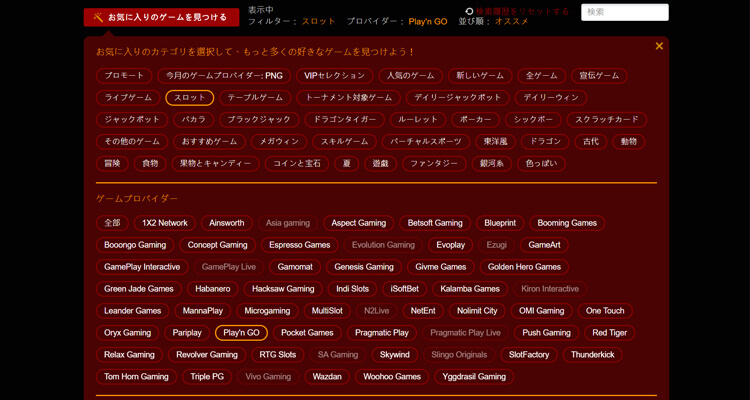Select the ブラックジャック category
This screenshot has width=750, height=400.
[259, 120]
